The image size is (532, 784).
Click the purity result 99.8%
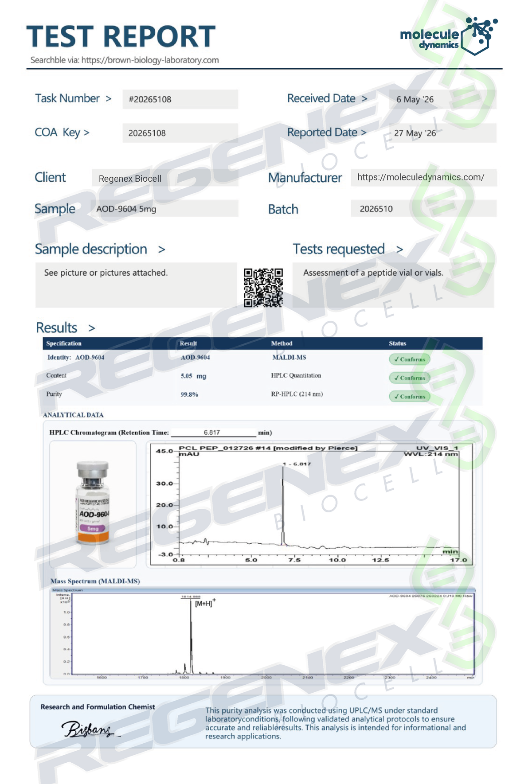click(189, 394)
